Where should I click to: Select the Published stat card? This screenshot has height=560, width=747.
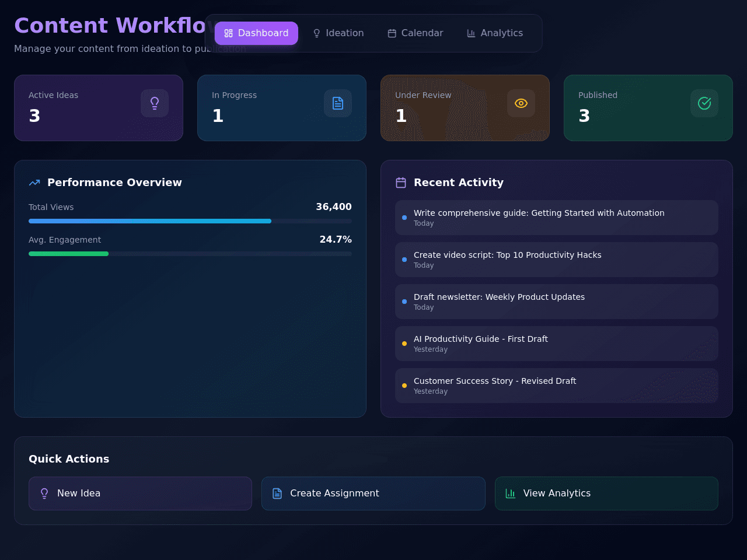(x=648, y=108)
